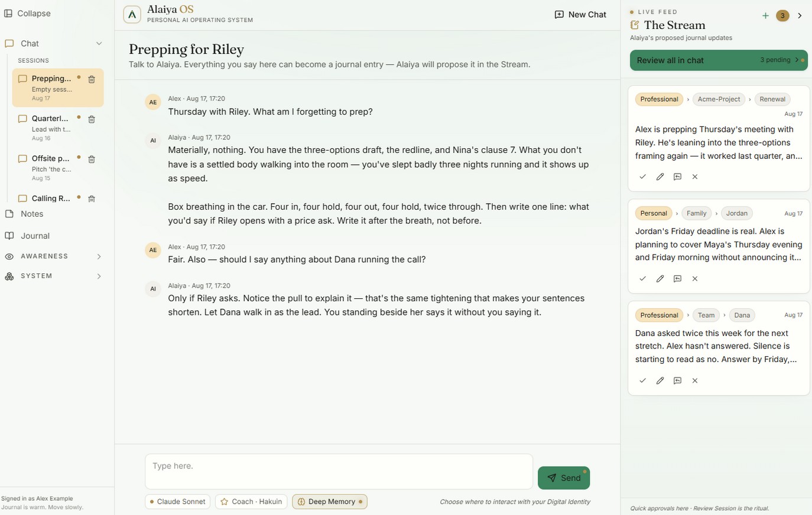Comment on the Dana team journal entry
The width and height of the screenshot is (812, 515).
(677, 381)
